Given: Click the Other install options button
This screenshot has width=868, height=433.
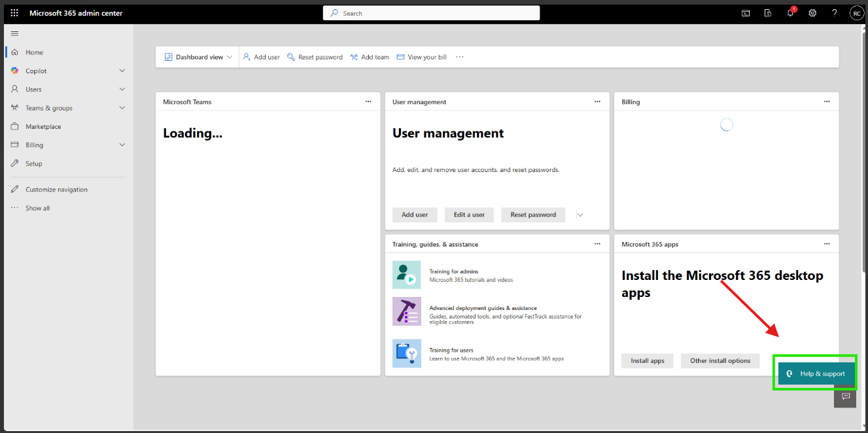Looking at the screenshot, I should (720, 360).
